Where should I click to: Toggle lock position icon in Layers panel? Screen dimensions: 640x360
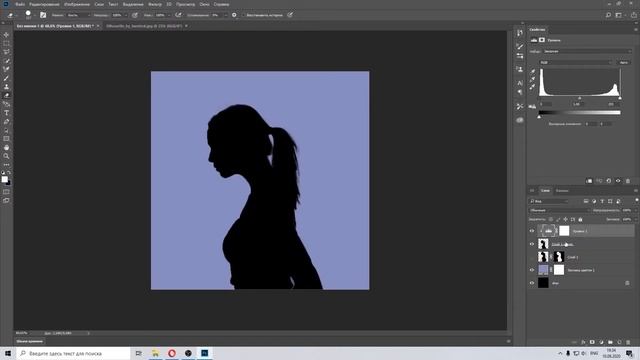click(x=566, y=219)
